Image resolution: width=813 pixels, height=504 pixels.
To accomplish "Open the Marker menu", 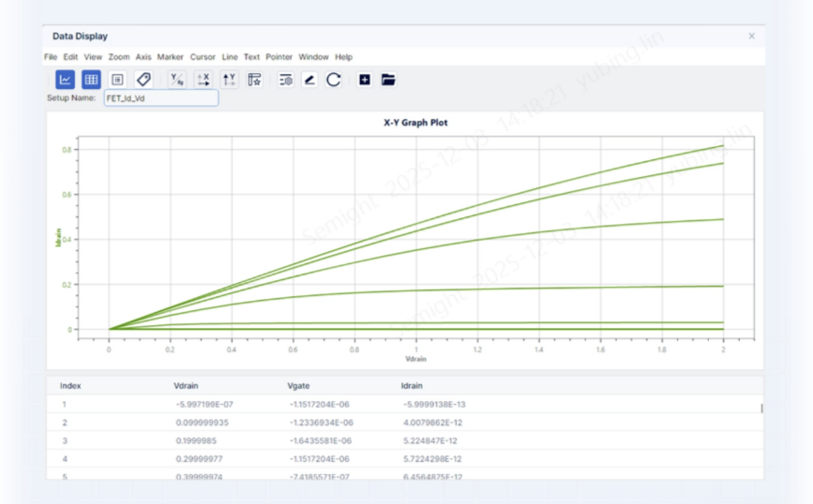I will click(x=170, y=57).
